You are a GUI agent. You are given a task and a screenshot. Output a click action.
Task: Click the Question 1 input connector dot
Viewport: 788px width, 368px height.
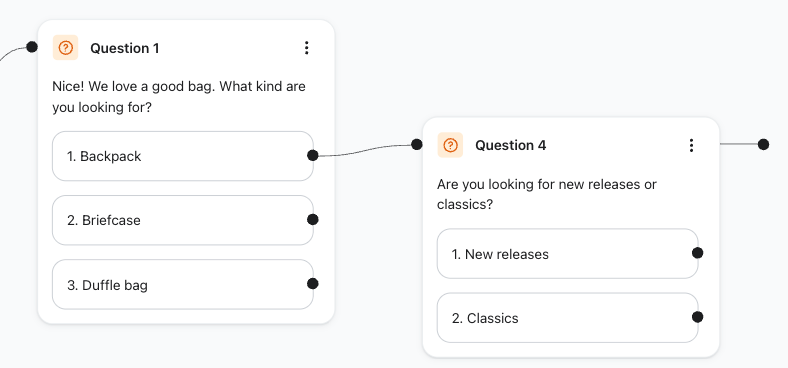click(32, 47)
